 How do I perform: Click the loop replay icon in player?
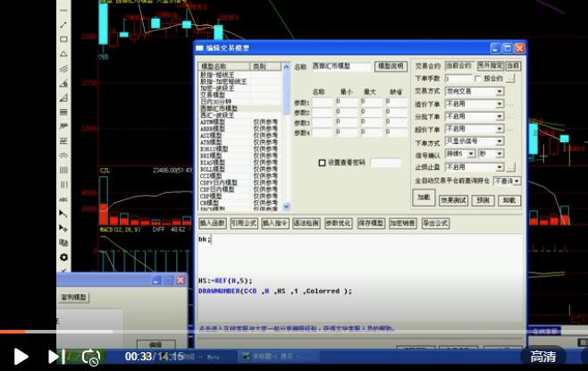[x=90, y=357]
